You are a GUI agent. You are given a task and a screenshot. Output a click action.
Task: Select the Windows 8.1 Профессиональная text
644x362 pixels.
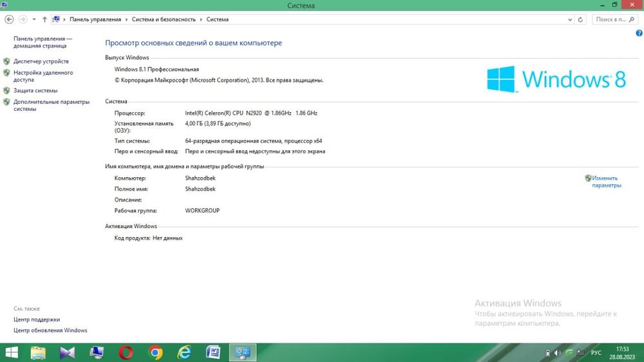[x=156, y=70]
